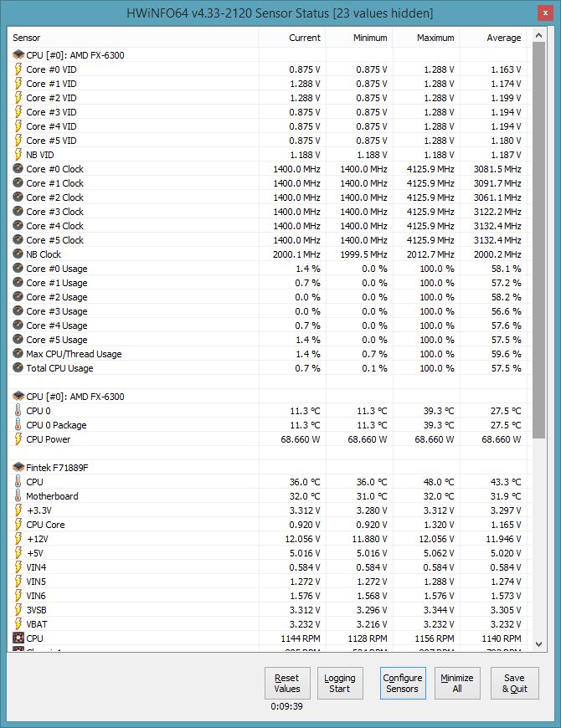Click the lightning icon beside VBAT
Viewport: 561px width, 728px height.
(x=18, y=624)
